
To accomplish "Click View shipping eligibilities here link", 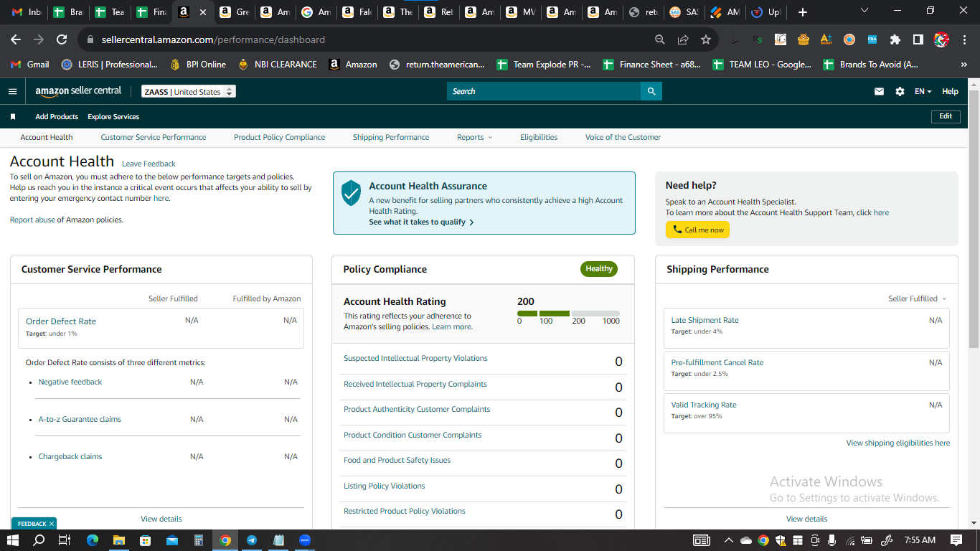I will [x=897, y=443].
